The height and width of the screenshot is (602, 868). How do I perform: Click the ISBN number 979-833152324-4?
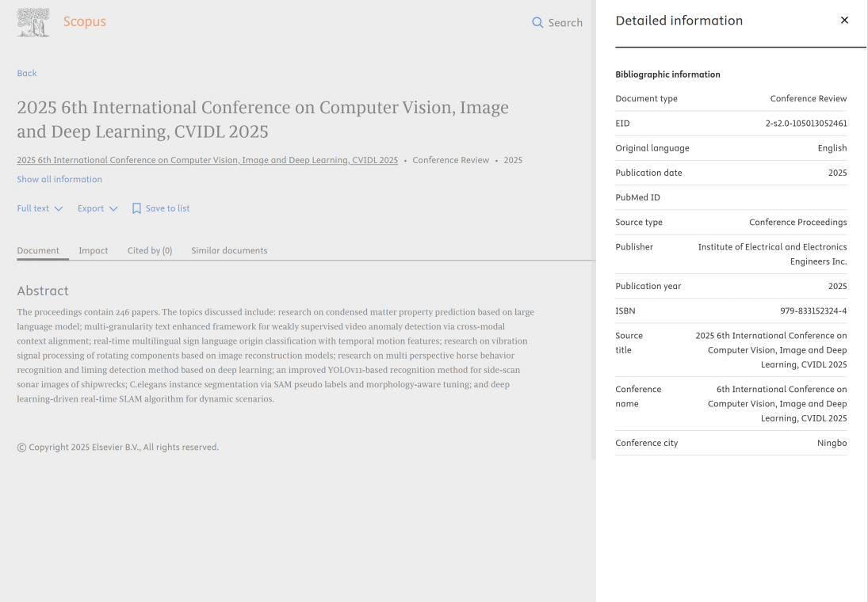[x=813, y=311]
